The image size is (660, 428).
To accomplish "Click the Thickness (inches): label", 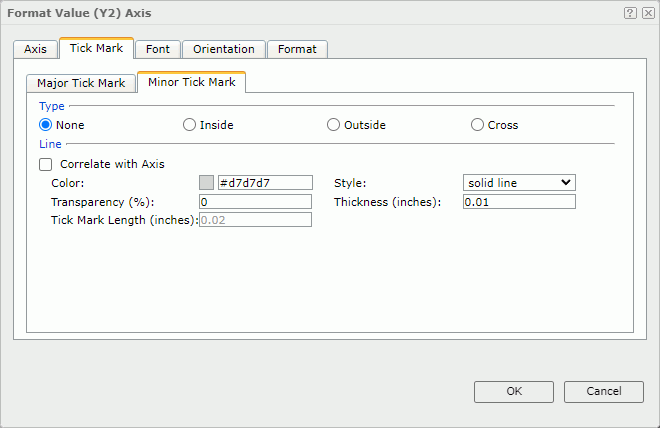I will (387, 202).
